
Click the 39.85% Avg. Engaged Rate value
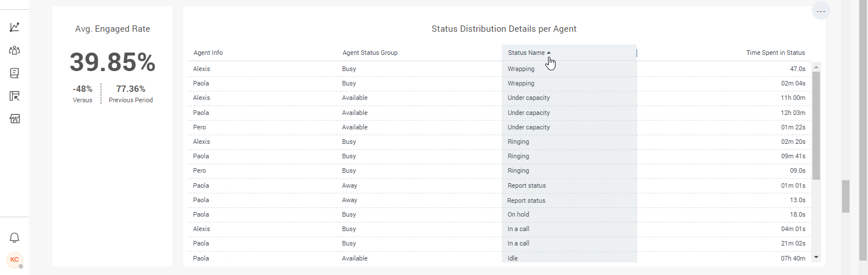112,62
